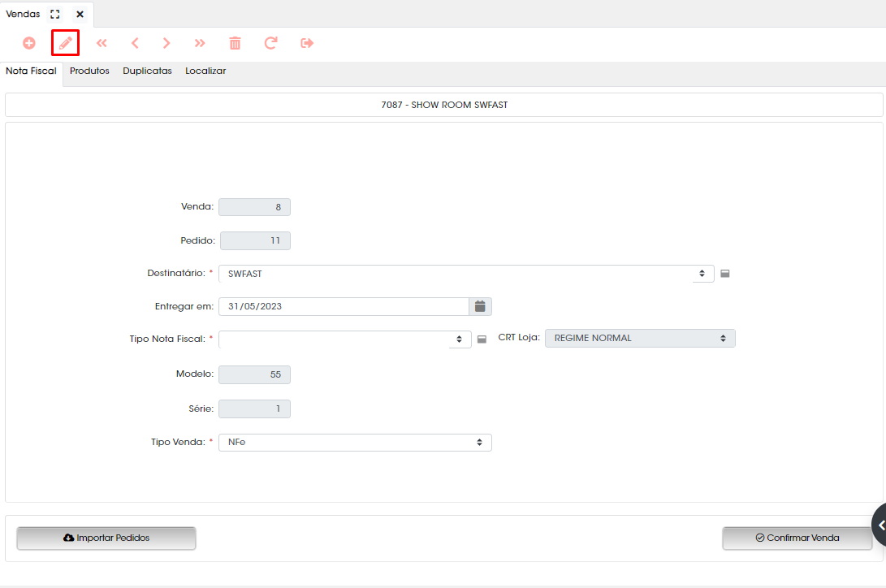Open the Nota Fiscal tab
Screen dimensions: 886x588
[31, 71]
